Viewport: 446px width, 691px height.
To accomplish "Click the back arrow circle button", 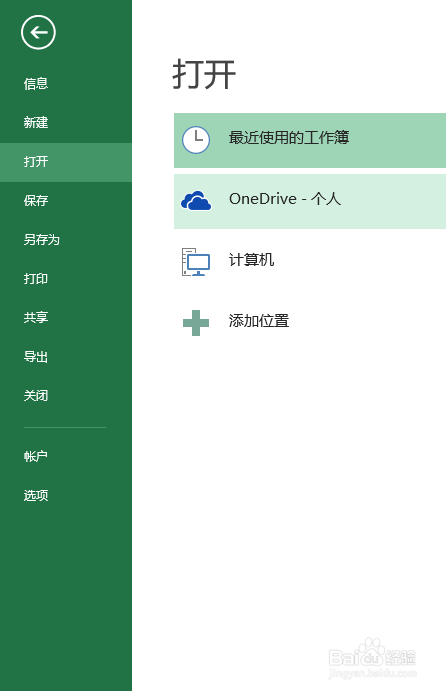I will 38,32.
